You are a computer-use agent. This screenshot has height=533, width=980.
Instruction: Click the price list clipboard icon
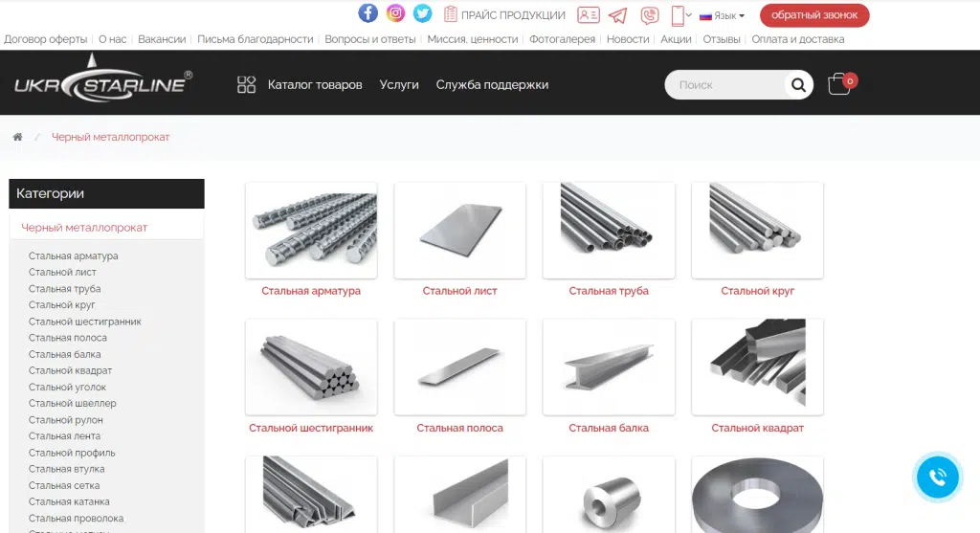point(450,14)
